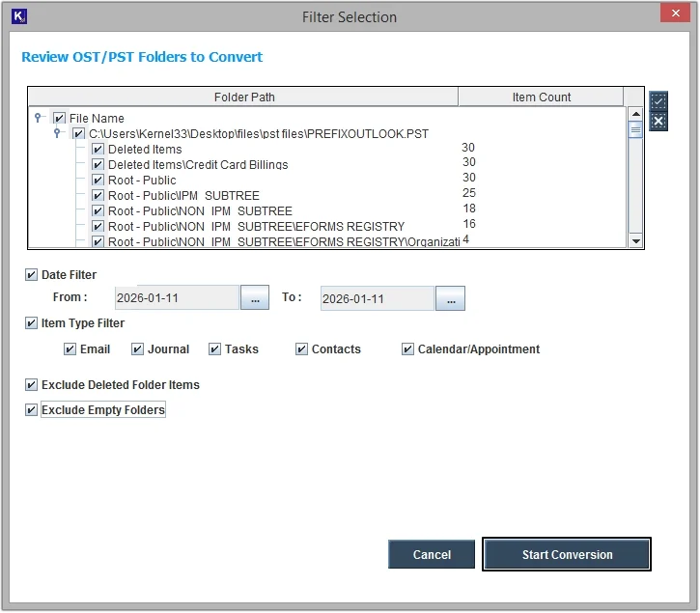Uncheck the Journal item type
Screen dimensions: 700x613
tap(138, 349)
